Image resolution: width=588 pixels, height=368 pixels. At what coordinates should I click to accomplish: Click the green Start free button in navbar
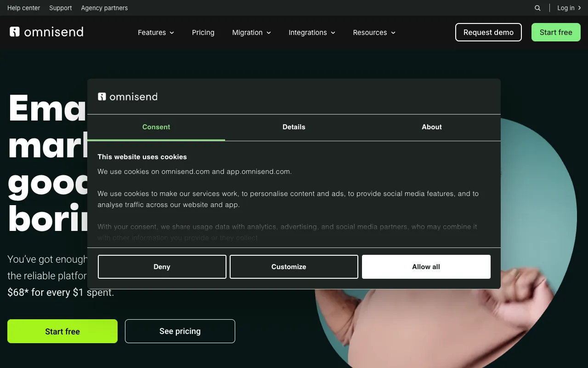coord(556,32)
